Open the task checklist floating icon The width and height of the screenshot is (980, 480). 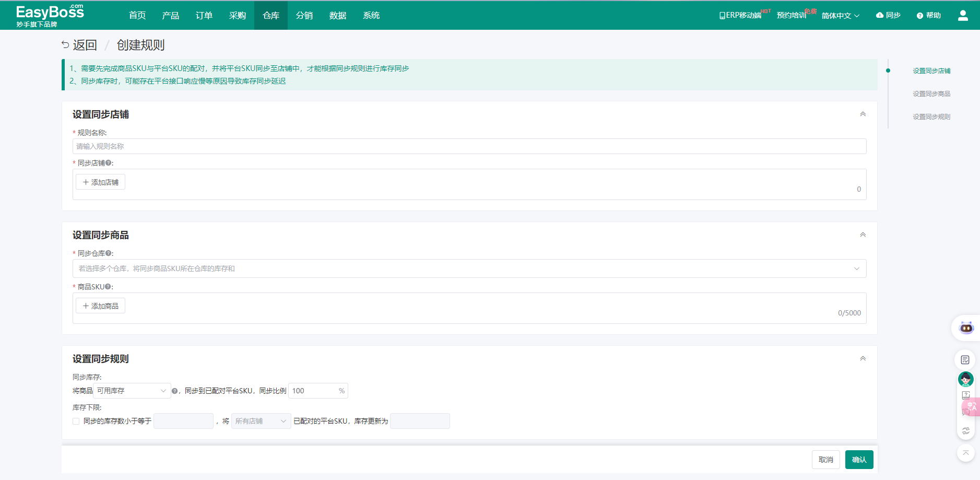pos(965,360)
